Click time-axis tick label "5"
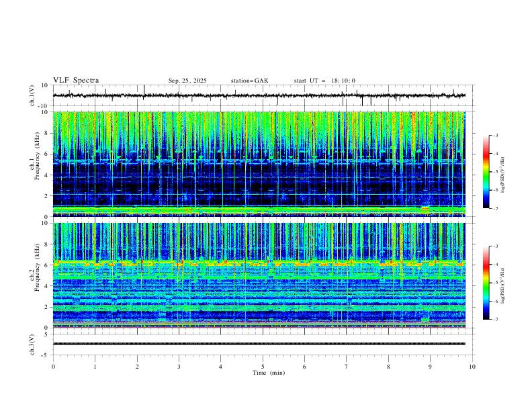This screenshot has width=532, height=411. (263, 367)
